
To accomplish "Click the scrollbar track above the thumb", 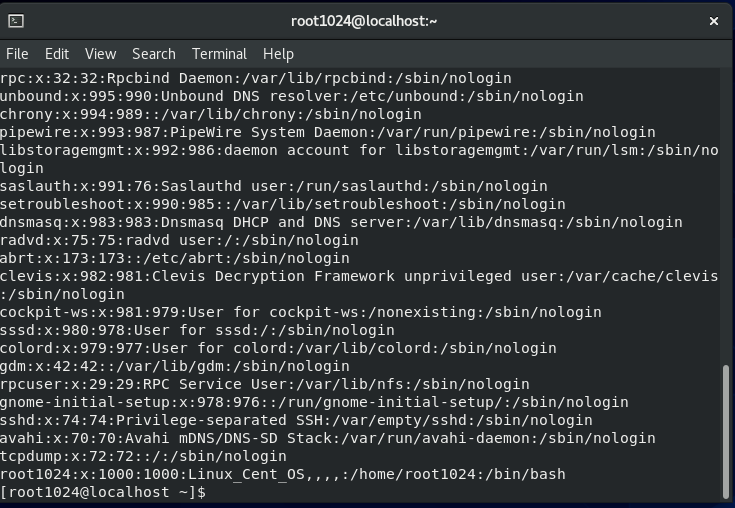I will coord(726,216).
